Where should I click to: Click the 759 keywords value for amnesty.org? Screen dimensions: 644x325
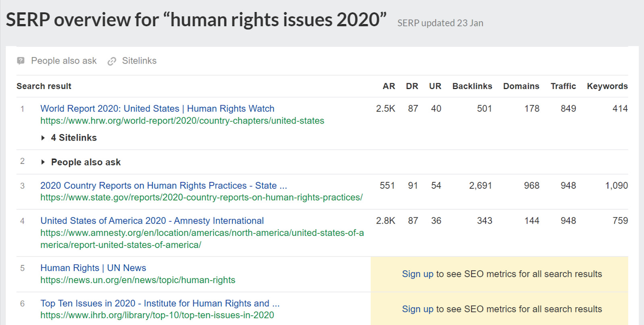pyautogui.click(x=620, y=221)
